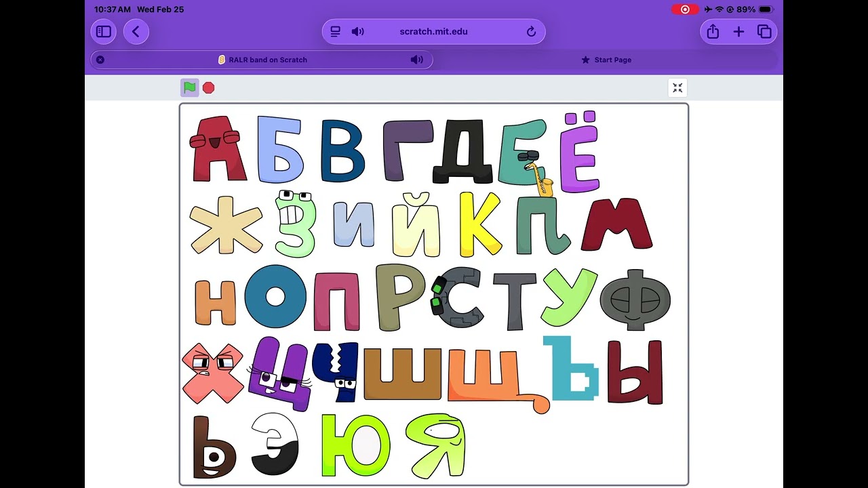This screenshot has width=868, height=488.
Task: Click the gray letter С with green eyes
Action: tap(458, 297)
